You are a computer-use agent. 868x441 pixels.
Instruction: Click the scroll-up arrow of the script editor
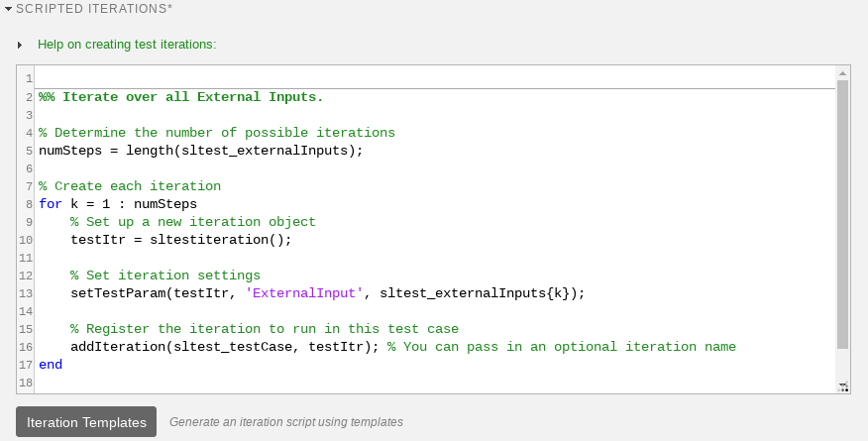tap(842, 73)
